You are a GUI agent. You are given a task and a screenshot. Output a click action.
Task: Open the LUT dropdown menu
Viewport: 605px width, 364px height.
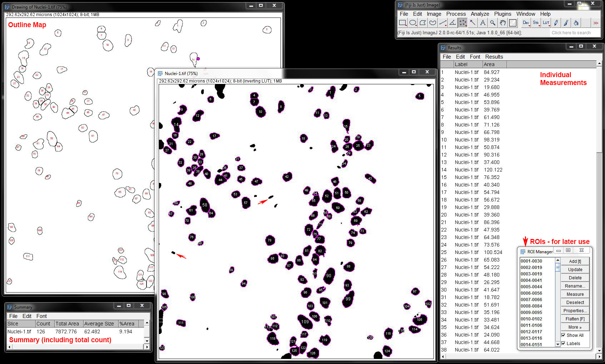(x=546, y=23)
